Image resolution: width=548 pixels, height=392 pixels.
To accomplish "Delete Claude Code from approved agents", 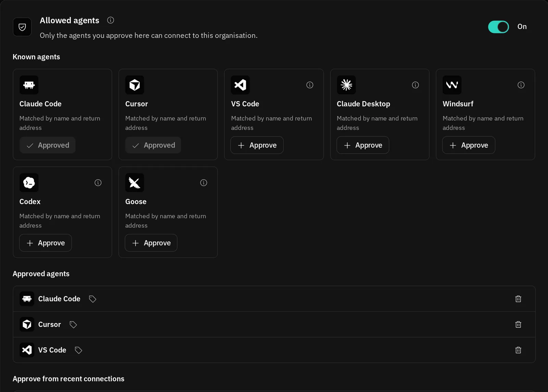I will click(x=518, y=299).
